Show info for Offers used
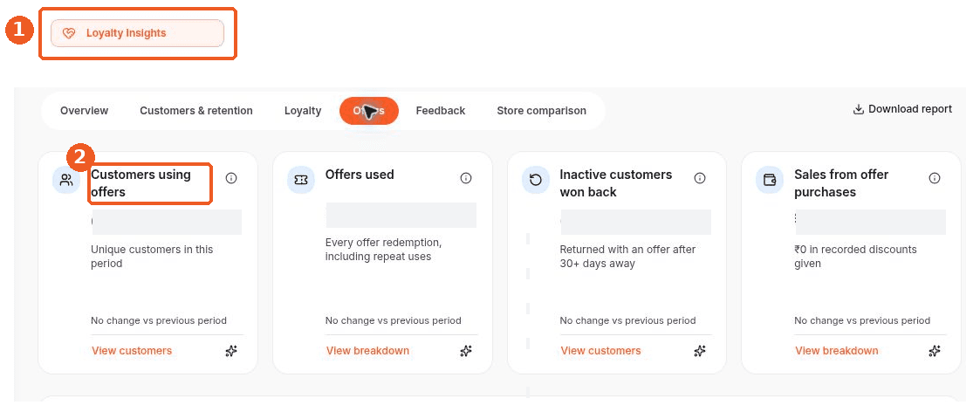This screenshot has width=980, height=419. click(466, 178)
